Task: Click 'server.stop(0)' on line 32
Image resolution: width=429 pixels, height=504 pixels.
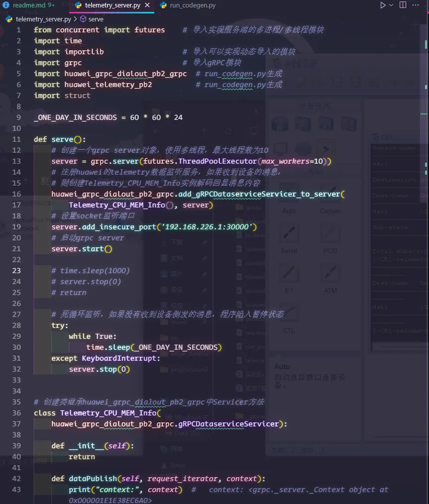Action: pyautogui.click(x=100, y=369)
